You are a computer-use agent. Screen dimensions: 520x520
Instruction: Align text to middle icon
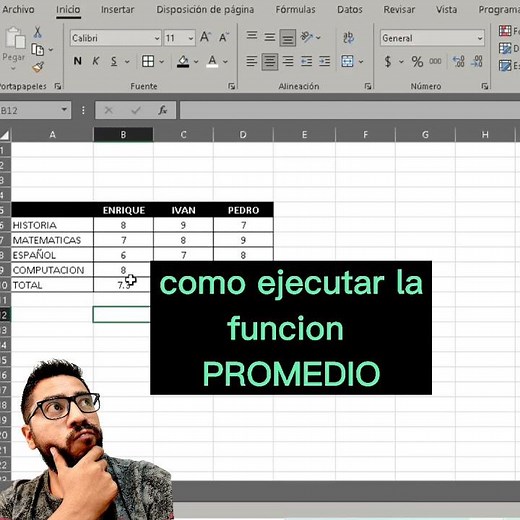270,37
